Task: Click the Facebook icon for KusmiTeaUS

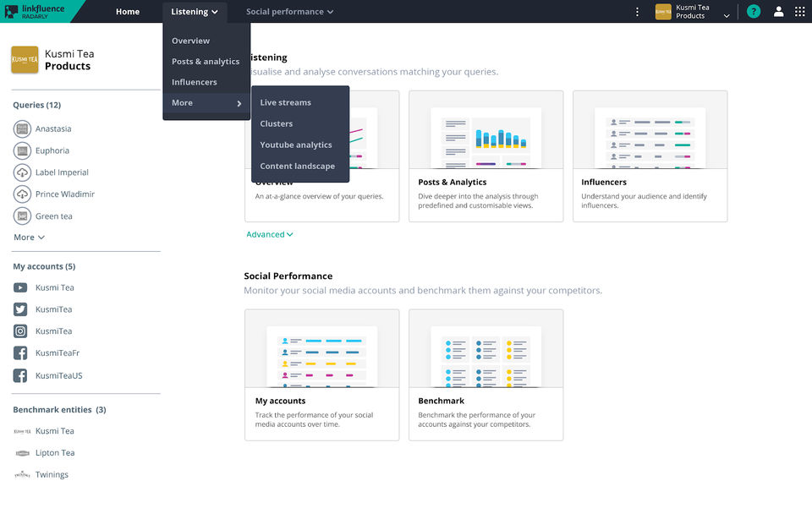Action: coord(20,375)
